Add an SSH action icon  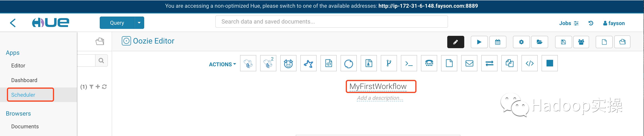(x=429, y=63)
